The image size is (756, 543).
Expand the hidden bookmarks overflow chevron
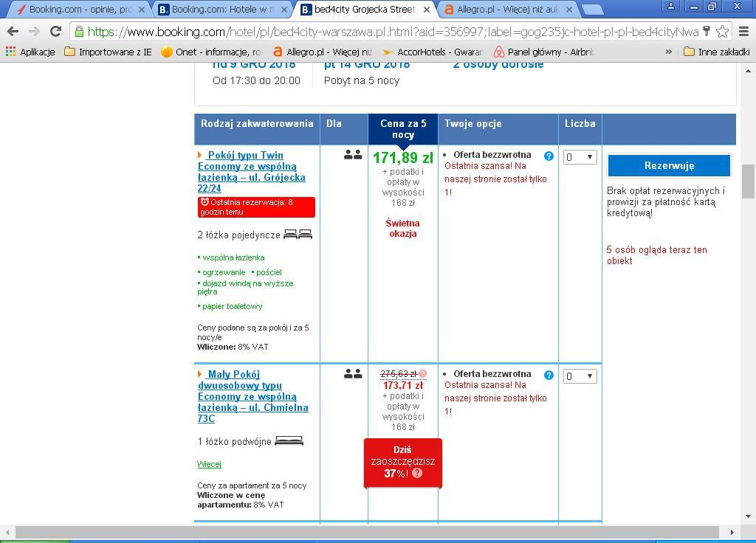[669, 52]
